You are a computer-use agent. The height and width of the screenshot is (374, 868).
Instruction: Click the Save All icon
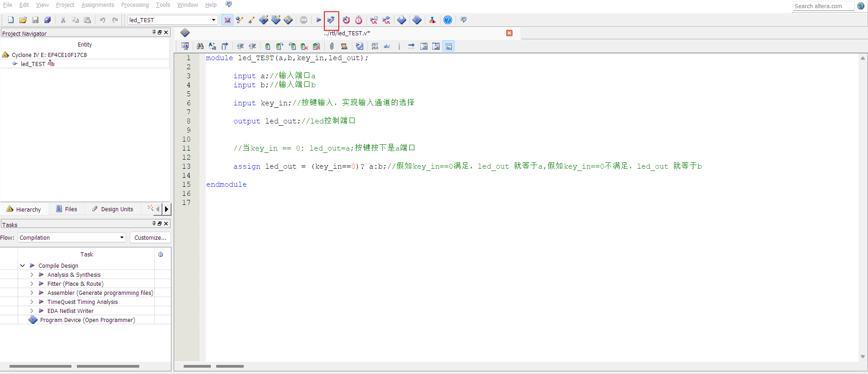[47, 20]
